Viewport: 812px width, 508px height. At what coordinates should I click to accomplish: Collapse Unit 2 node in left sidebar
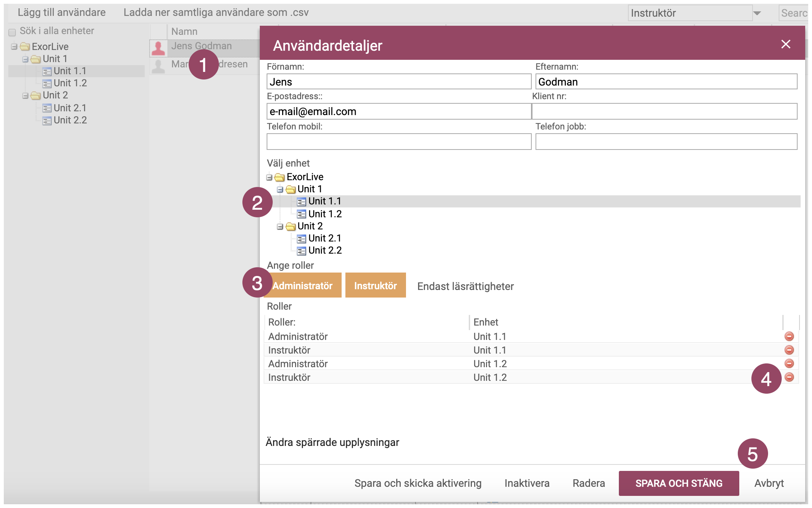point(25,96)
